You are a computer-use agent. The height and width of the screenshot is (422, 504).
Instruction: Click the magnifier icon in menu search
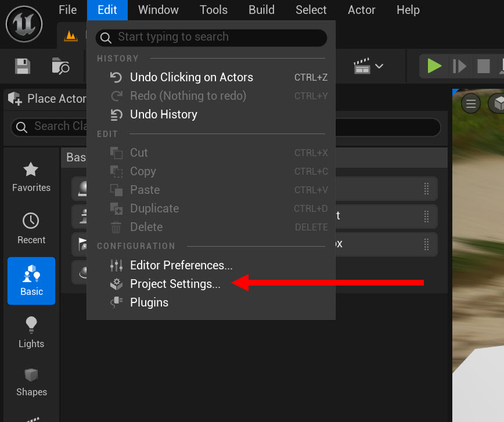(x=106, y=38)
